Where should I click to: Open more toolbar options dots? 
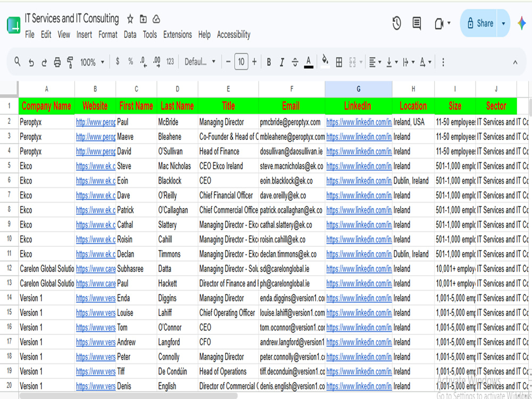[x=443, y=62]
